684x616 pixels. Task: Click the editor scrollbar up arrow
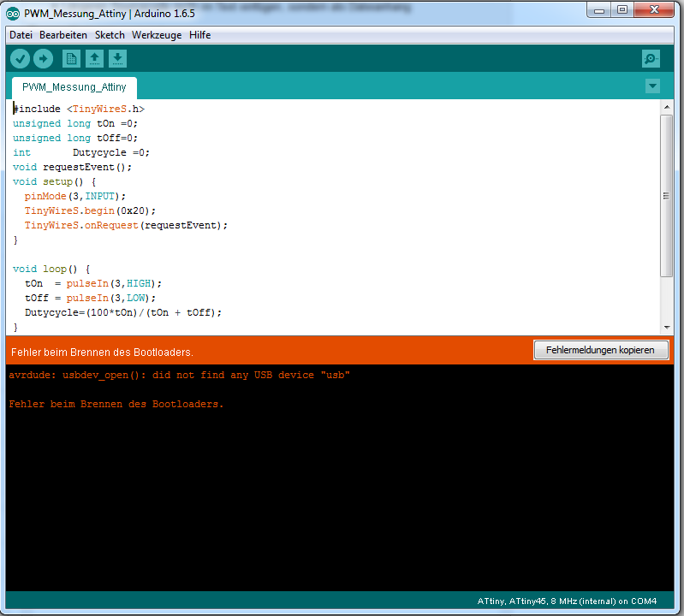coord(667,107)
